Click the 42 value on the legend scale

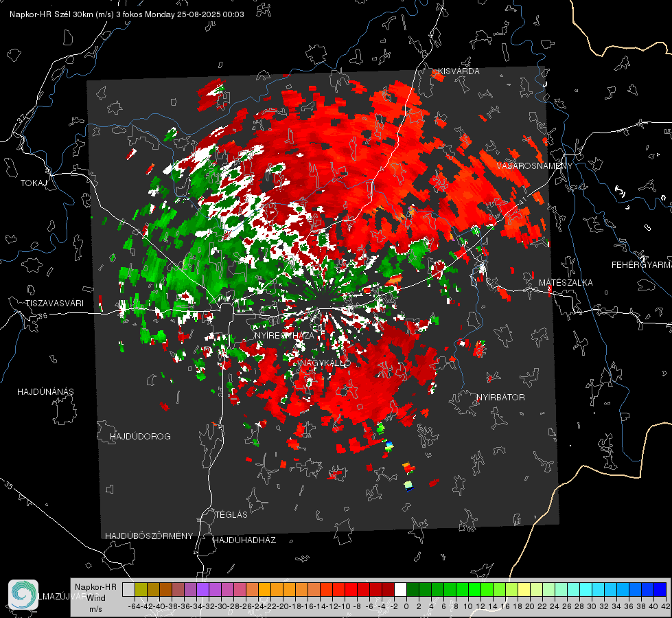pyautogui.click(x=665, y=606)
